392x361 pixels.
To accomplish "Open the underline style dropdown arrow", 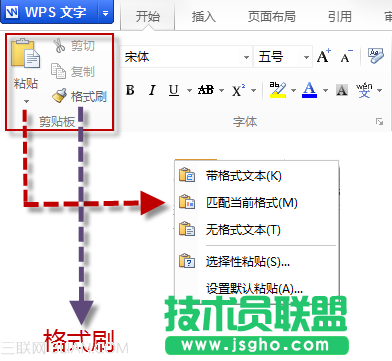I will 189,90.
